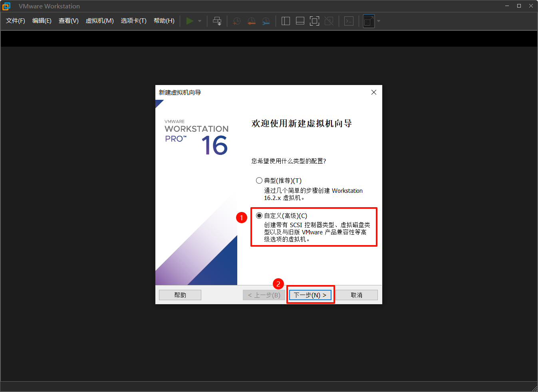538x392 pixels.
Task: Click the 下一步(N) button
Action: pos(310,295)
